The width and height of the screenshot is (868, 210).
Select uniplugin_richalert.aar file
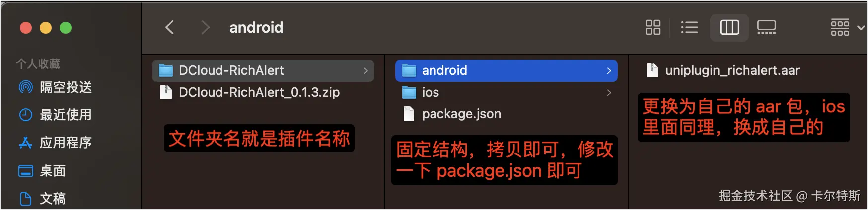[723, 70]
